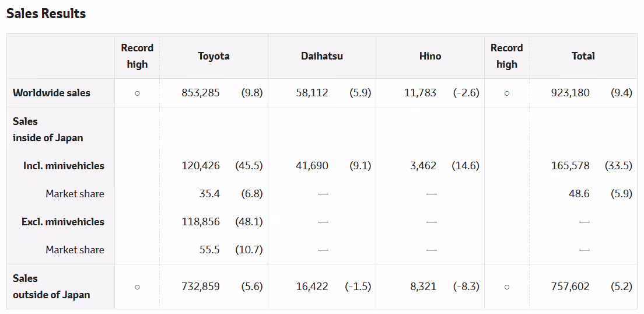Select the Total column header
Viewport: 644px width, 314px height.
pyautogui.click(x=583, y=56)
